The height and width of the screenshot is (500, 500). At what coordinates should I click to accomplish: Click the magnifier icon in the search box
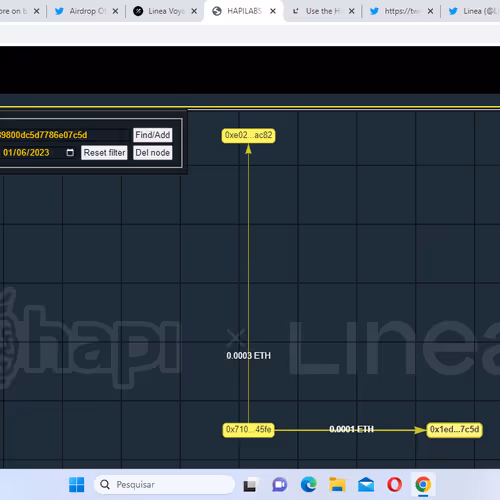(x=105, y=485)
